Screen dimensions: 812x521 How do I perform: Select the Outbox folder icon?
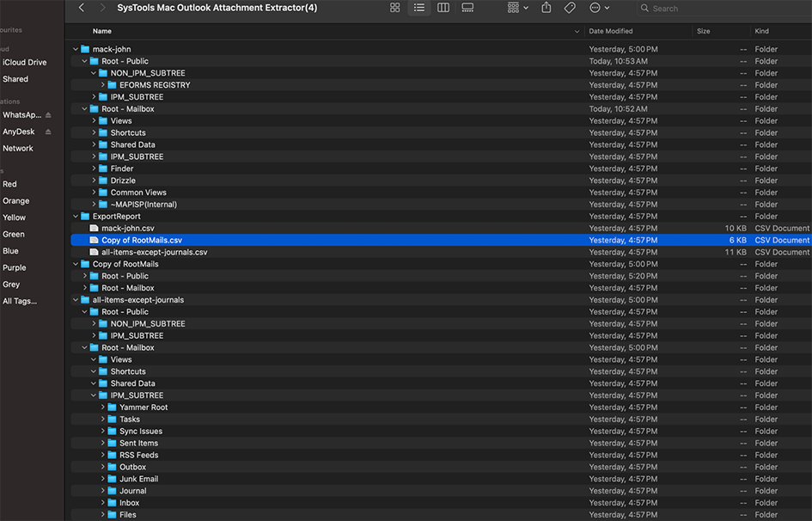click(112, 467)
